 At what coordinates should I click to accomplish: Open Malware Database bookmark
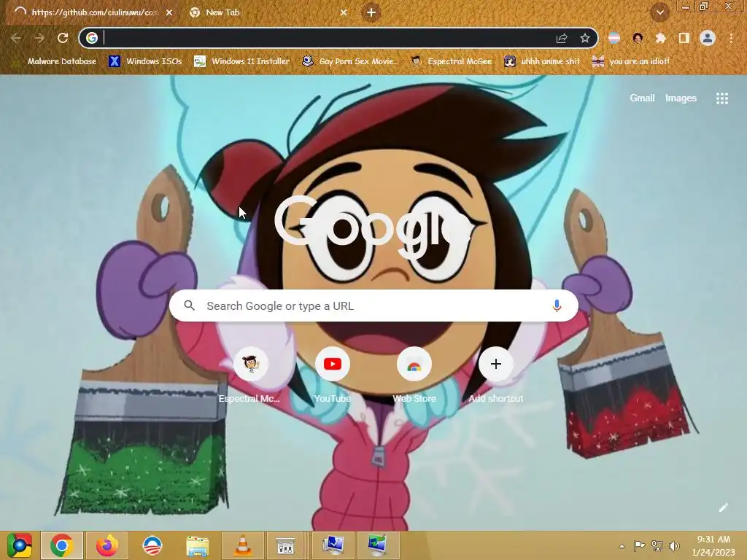tap(55, 61)
